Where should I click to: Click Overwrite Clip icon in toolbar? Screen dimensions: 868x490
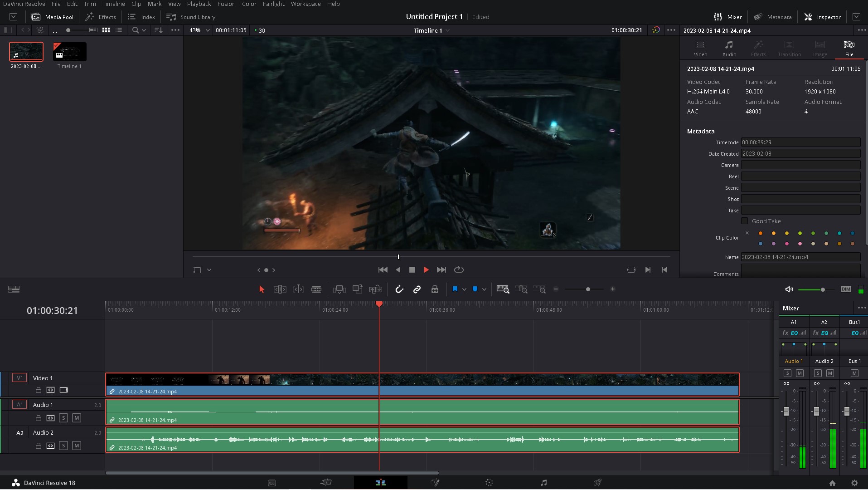[x=358, y=289]
